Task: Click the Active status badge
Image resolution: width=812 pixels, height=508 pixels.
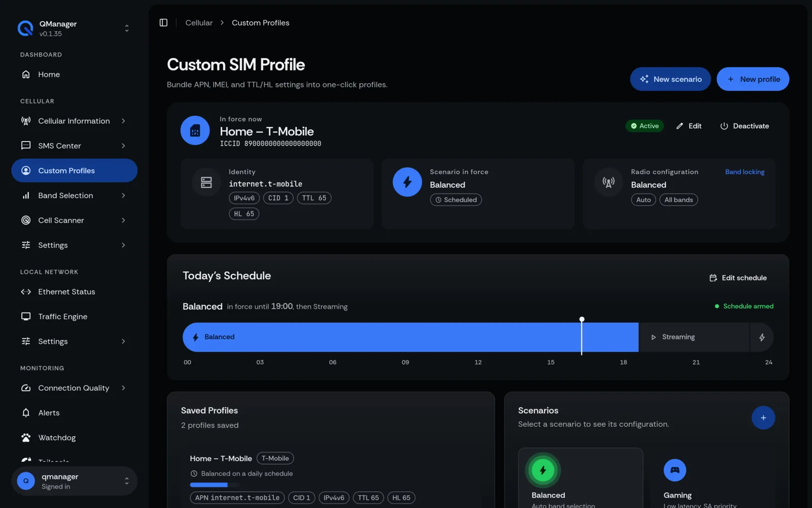Action: pyautogui.click(x=645, y=126)
